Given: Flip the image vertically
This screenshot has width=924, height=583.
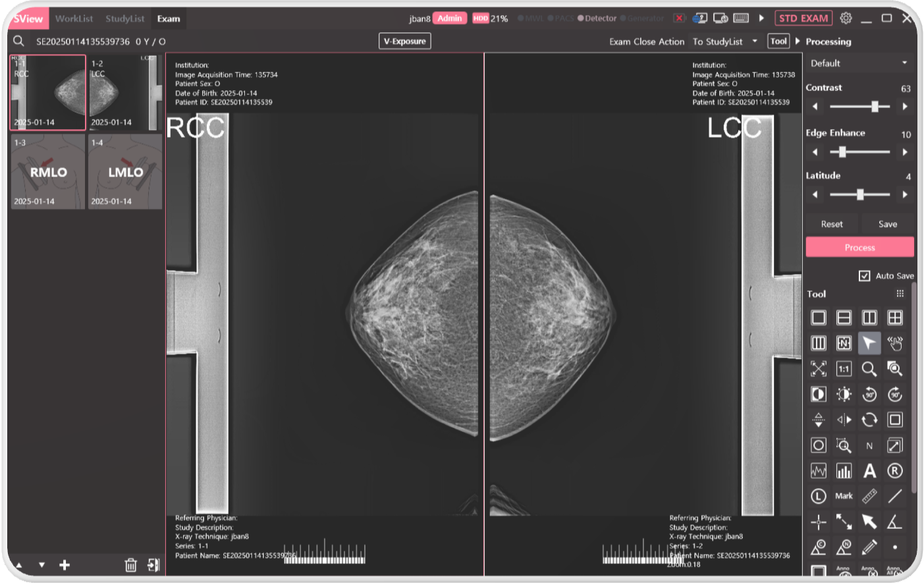Looking at the screenshot, I should tap(818, 420).
